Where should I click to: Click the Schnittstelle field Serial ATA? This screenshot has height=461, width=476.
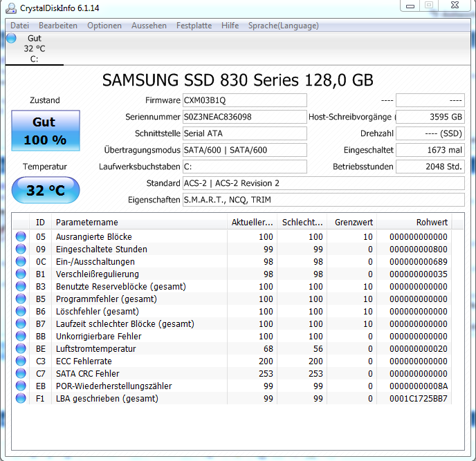click(x=245, y=133)
